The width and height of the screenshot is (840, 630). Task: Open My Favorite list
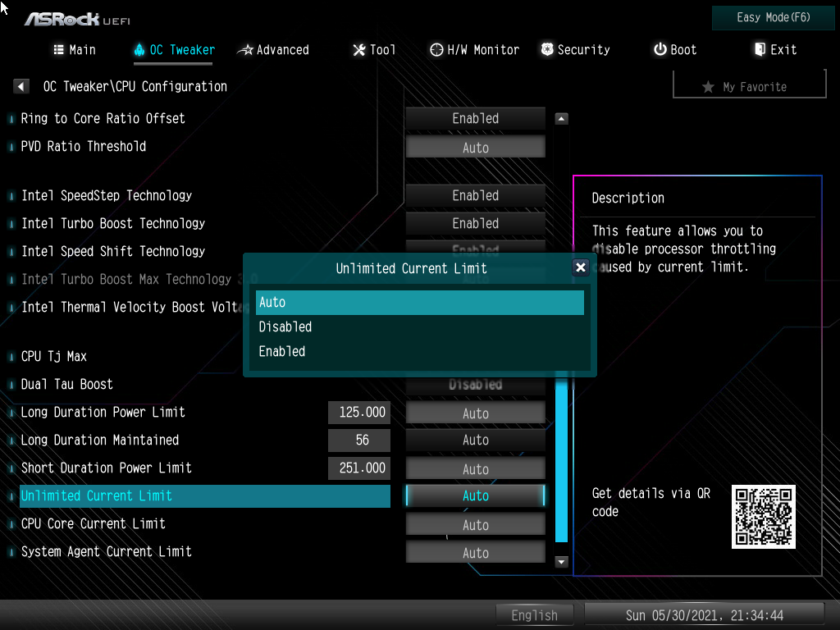[x=750, y=85]
